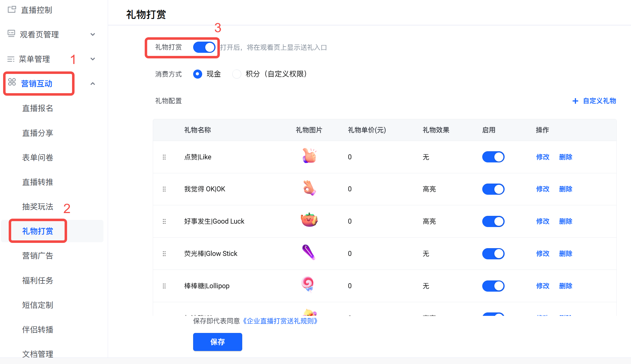Click the 观看页管理 monitor icon
This screenshot has width=631, height=364.
point(11,34)
